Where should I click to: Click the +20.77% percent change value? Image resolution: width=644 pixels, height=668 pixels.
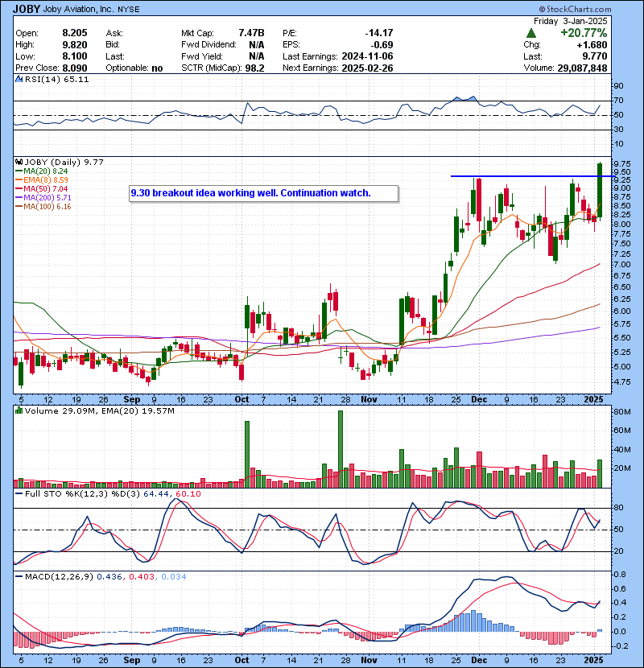point(584,33)
